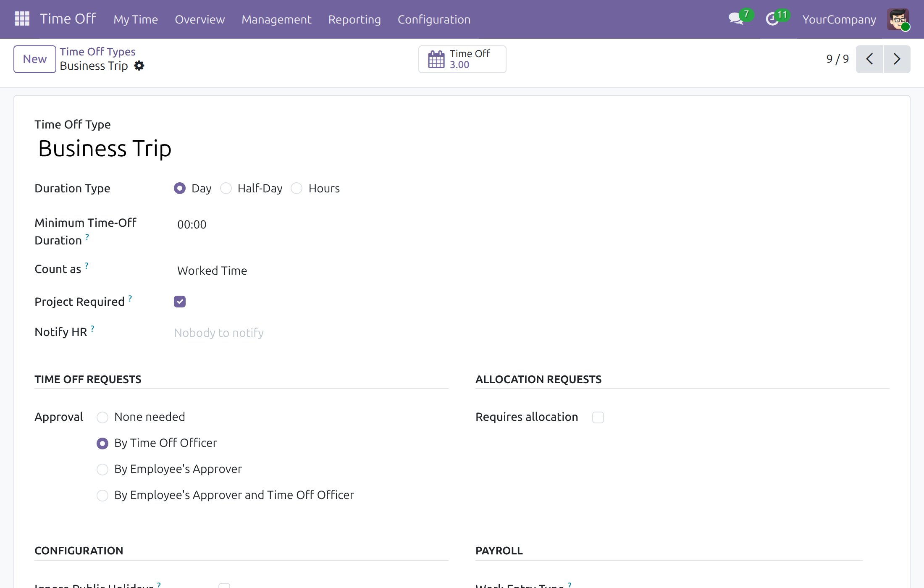The height and width of the screenshot is (588, 924).
Task: Select the Half-Day duration type
Action: [226, 188]
